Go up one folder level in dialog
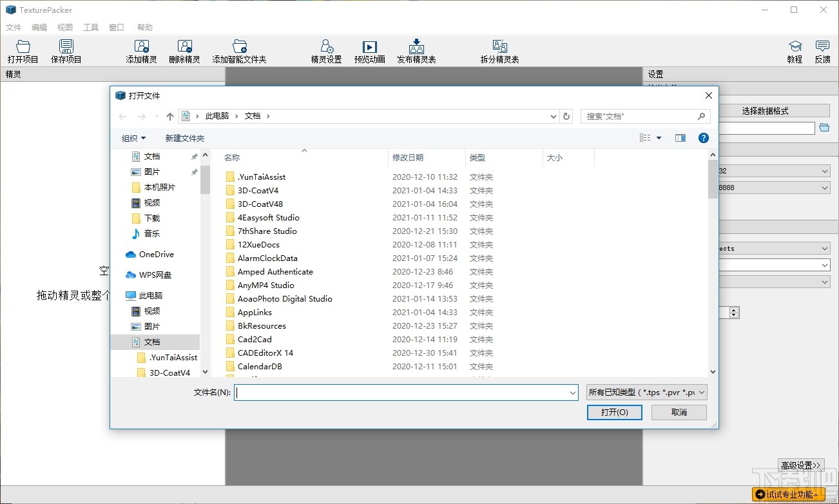This screenshot has width=839, height=504. pyautogui.click(x=169, y=117)
